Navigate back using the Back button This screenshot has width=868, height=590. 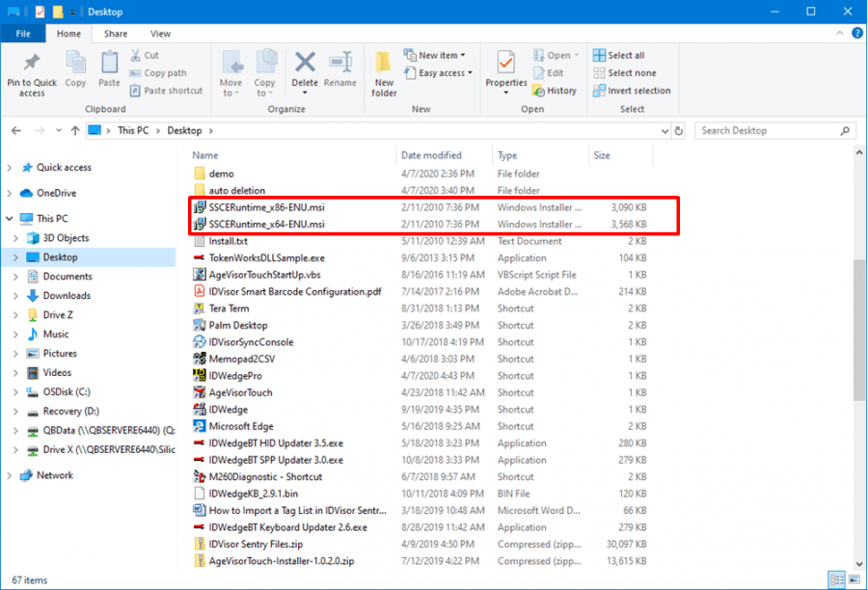16,130
